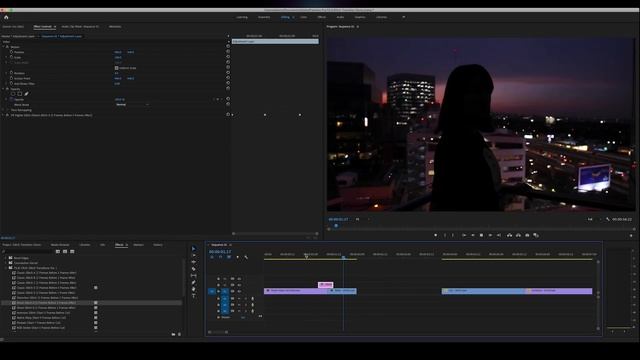The width and height of the screenshot is (640, 360).
Task: Click the Mark In button
Action: tap(445, 235)
